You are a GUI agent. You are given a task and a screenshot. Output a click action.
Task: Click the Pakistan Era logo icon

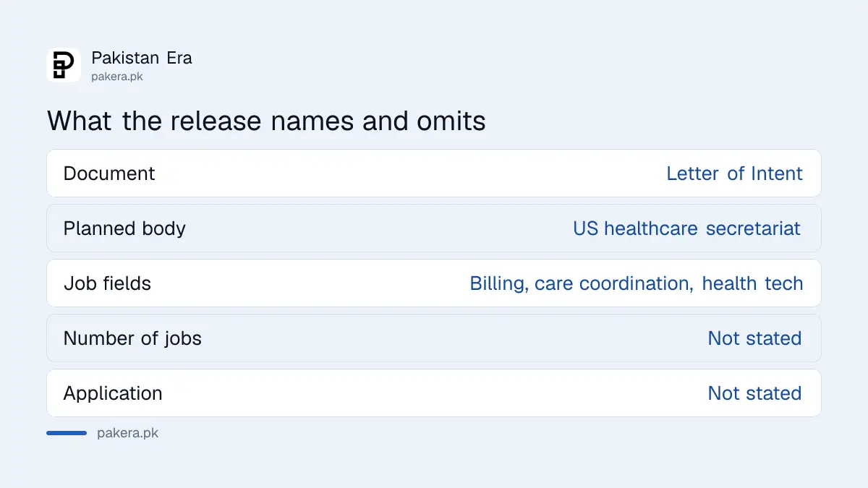click(x=64, y=65)
